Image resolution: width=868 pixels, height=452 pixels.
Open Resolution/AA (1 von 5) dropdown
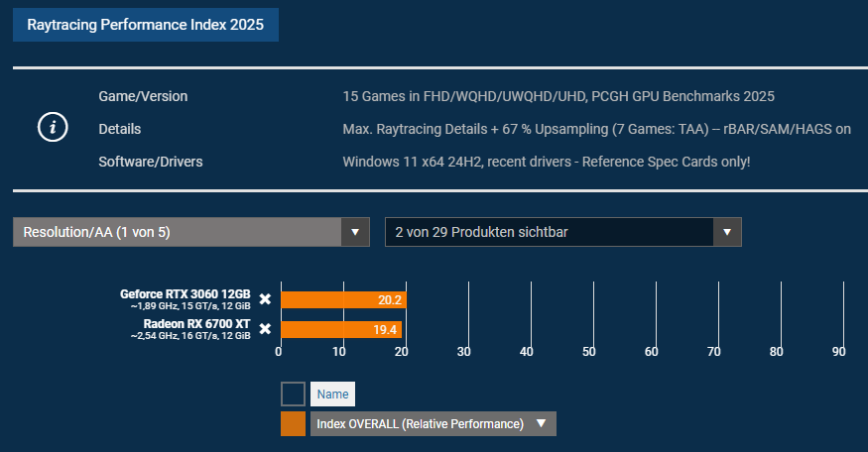point(191,232)
